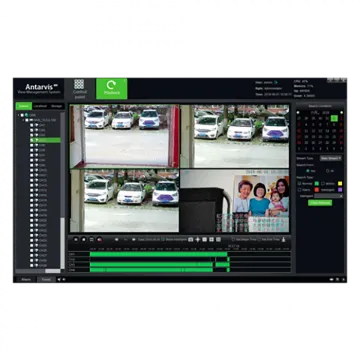Click the green search button below Intelligent

(320, 203)
